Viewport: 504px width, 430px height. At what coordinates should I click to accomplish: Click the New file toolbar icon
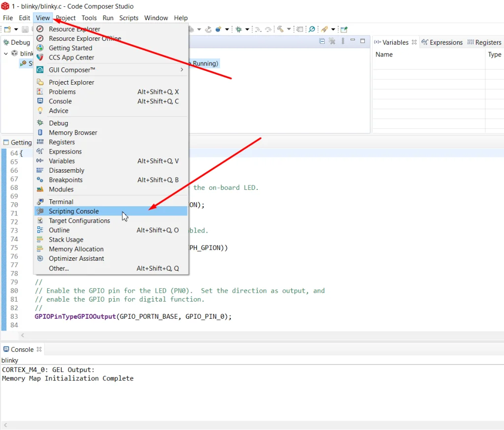pyautogui.click(x=7, y=29)
